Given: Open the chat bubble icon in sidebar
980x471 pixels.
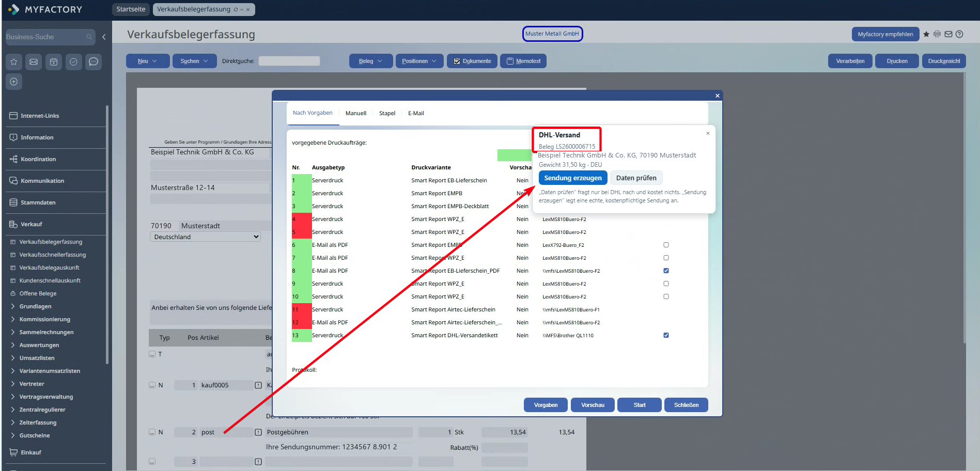Looking at the screenshot, I should tap(94, 62).
